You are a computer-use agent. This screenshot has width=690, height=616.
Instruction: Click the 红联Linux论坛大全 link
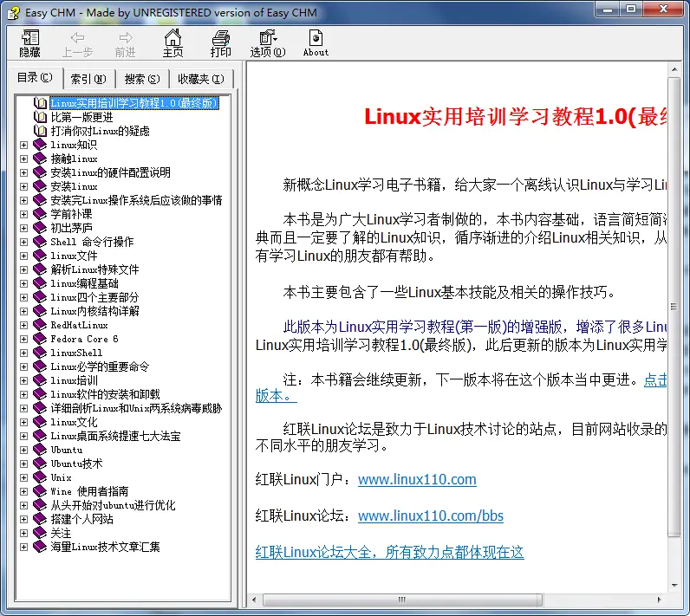pos(389,552)
